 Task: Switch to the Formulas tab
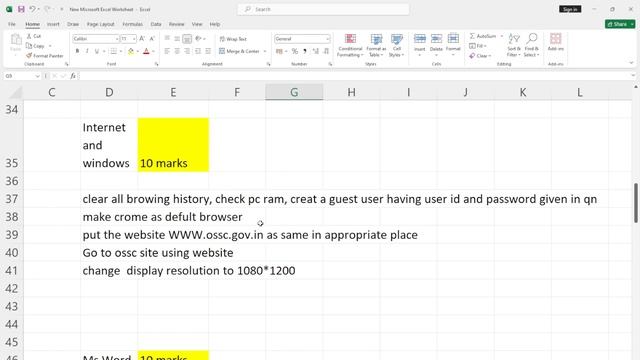click(133, 24)
